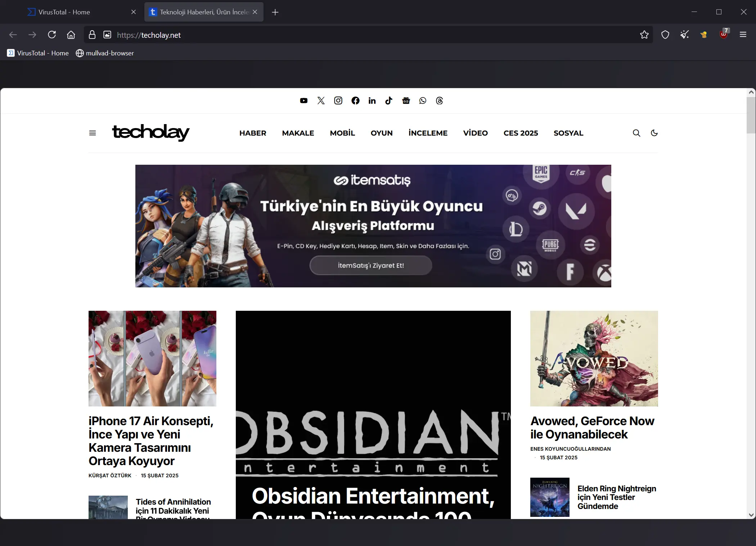756x546 pixels.
Task: Focus the address bar URL field
Action: (374, 35)
